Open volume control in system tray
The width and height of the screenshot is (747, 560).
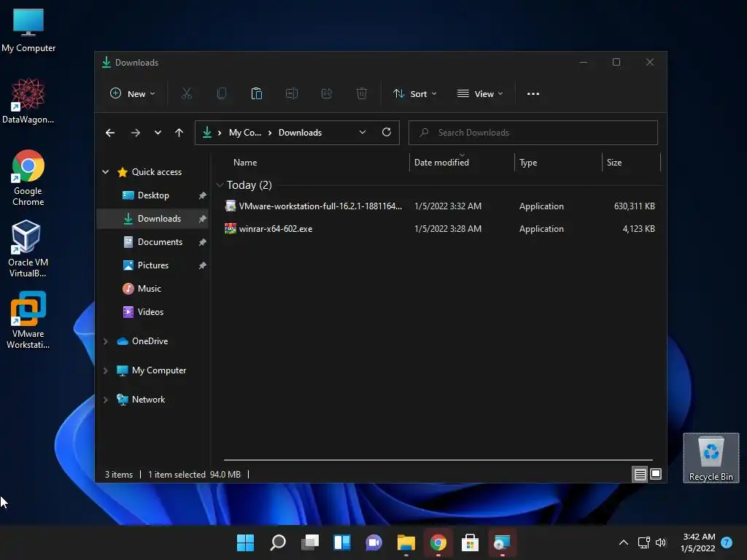660,542
